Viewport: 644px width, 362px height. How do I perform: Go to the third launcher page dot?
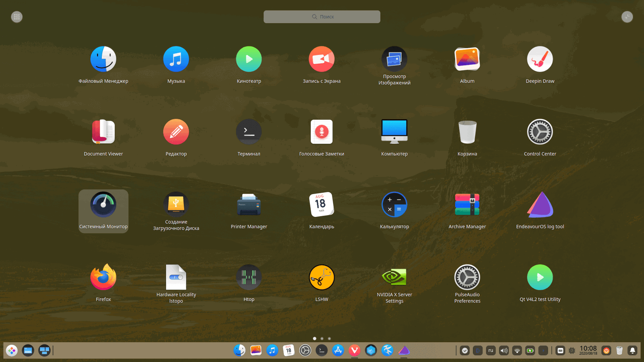pos(329,338)
